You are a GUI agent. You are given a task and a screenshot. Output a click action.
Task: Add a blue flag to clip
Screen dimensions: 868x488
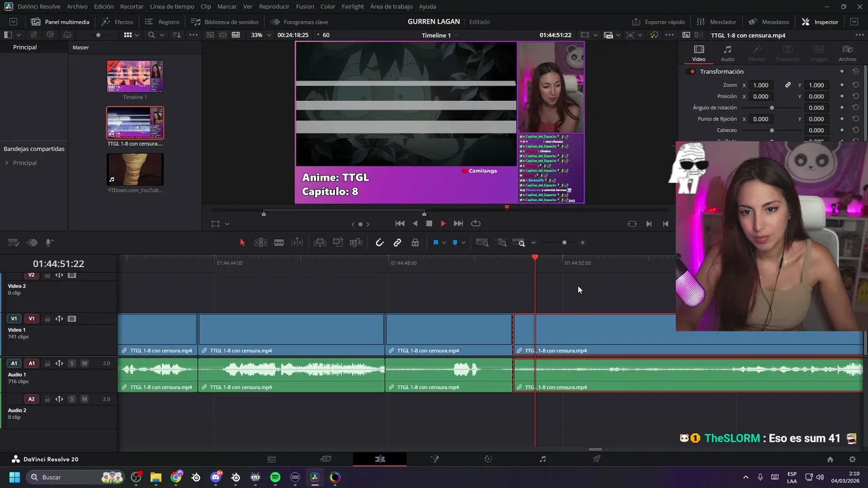coord(435,243)
